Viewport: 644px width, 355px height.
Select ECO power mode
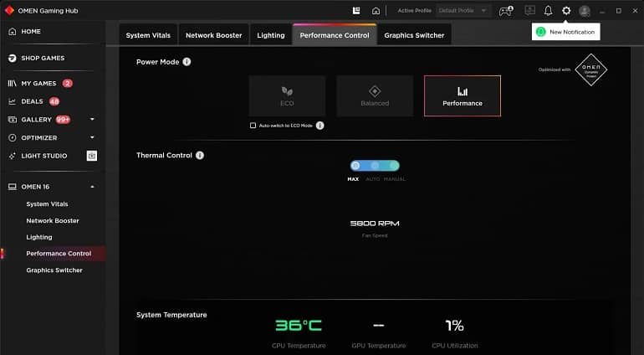[287, 95]
